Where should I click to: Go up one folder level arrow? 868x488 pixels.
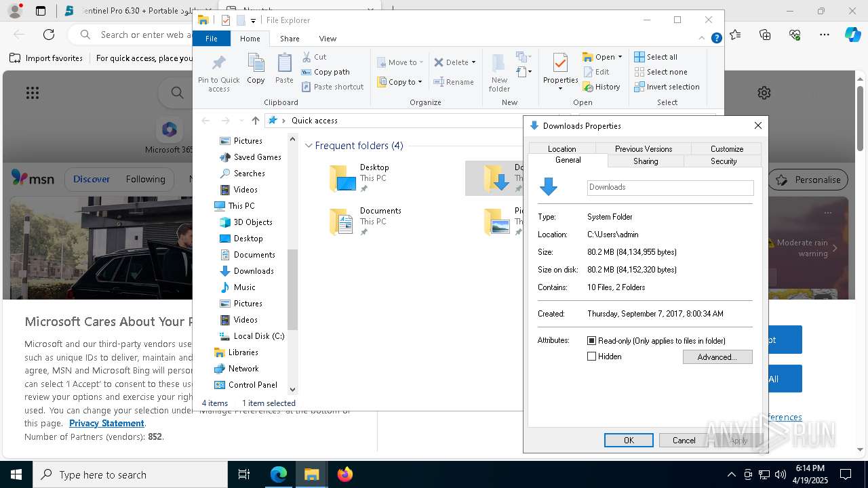[255, 121]
